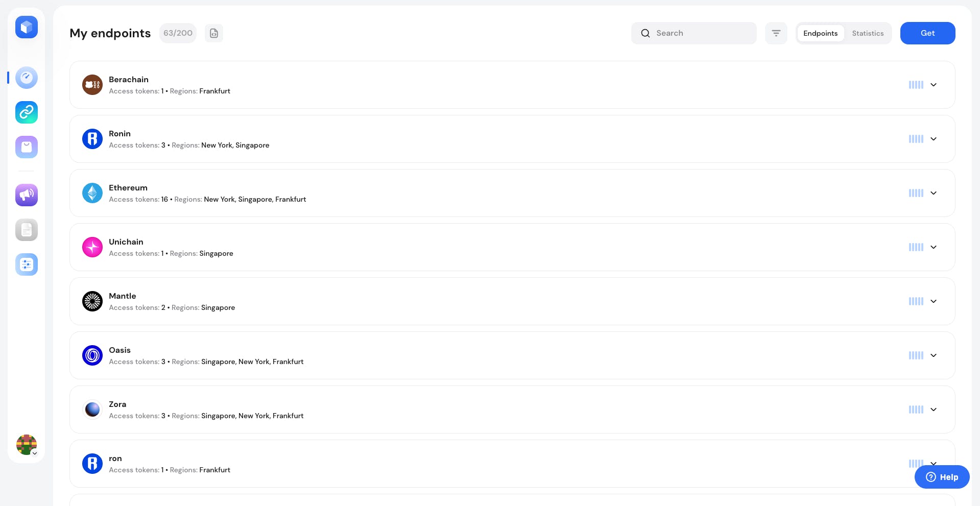Screen dimensions: 980x506
Task: Expand the Zora endpoint row
Action: [934, 409]
